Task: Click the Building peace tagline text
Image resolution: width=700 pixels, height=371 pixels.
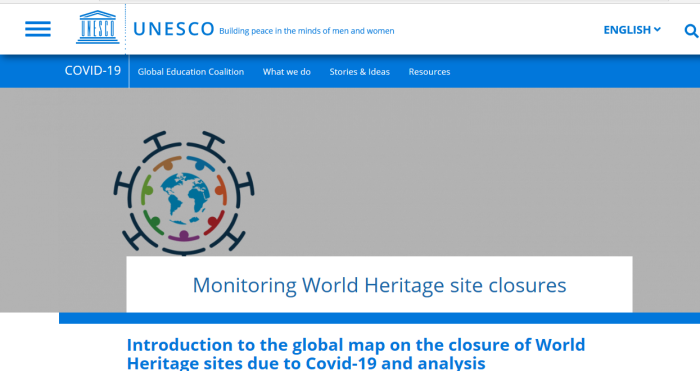Action: point(307,31)
